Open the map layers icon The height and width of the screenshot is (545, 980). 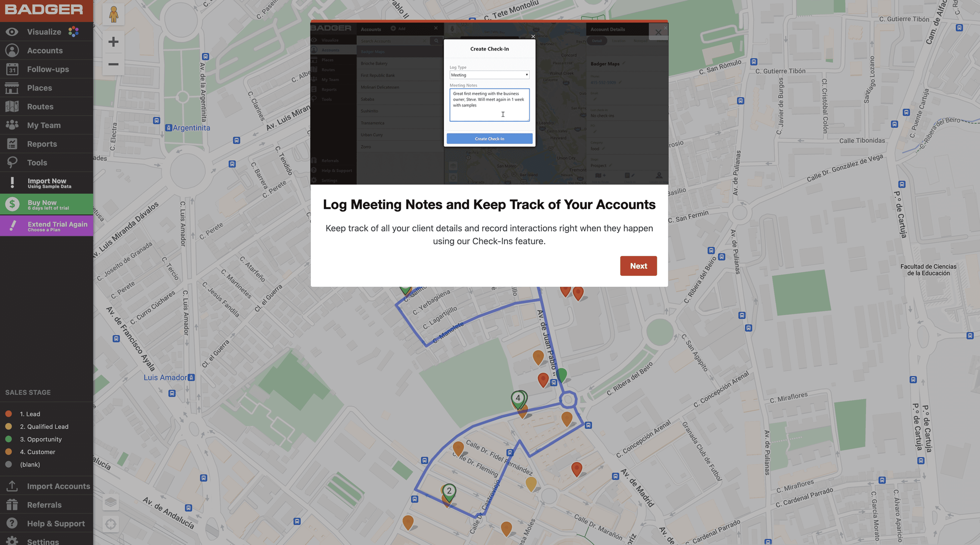(111, 502)
